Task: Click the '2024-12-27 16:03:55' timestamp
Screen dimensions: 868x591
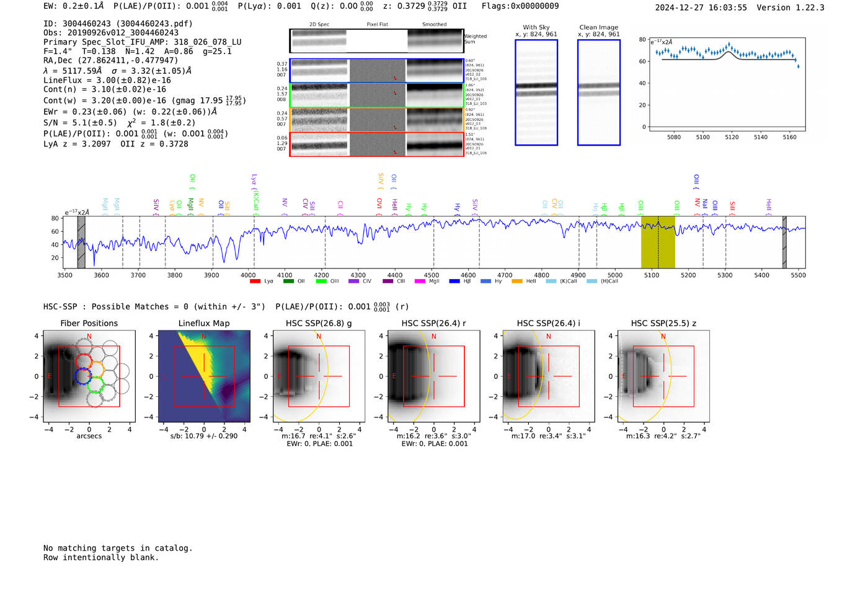Action: (x=701, y=7)
